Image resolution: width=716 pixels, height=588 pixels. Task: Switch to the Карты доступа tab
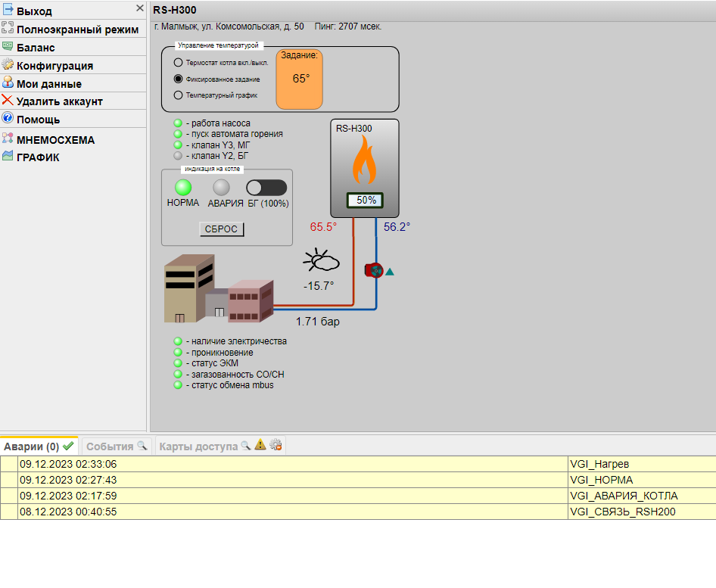220,446
